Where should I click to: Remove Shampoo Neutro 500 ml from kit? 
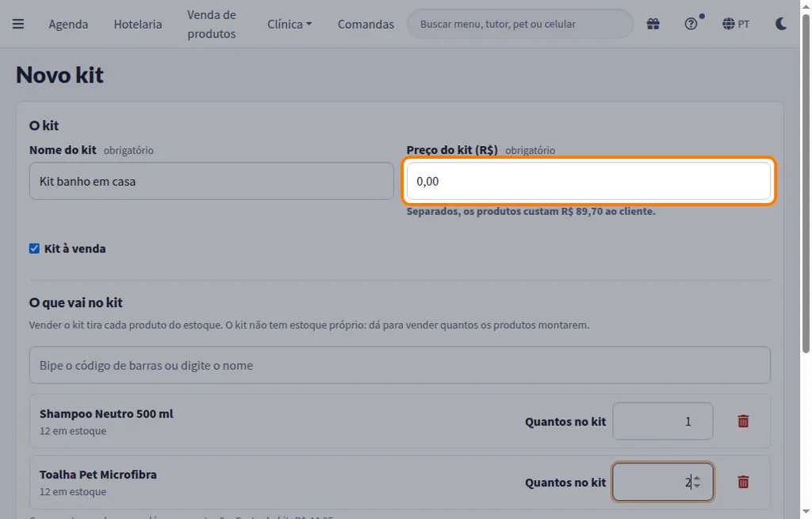pos(743,421)
